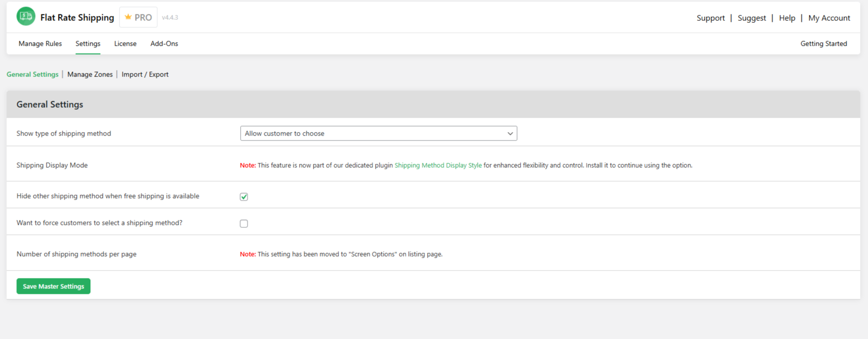Viewport: 868px width, 339px height.
Task: Click the v4.4.3 version label
Action: [x=170, y=17]
